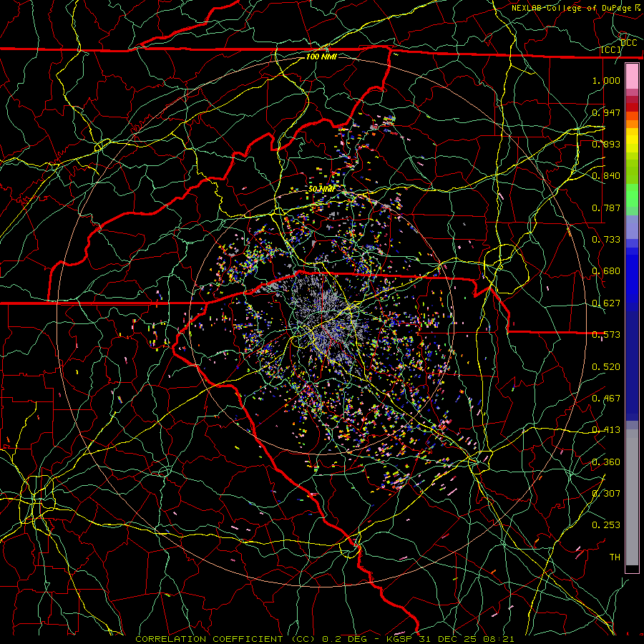Click the 0.680 legend value
Image resolution: width=644 pixels, height=644 pixels.
606,271
